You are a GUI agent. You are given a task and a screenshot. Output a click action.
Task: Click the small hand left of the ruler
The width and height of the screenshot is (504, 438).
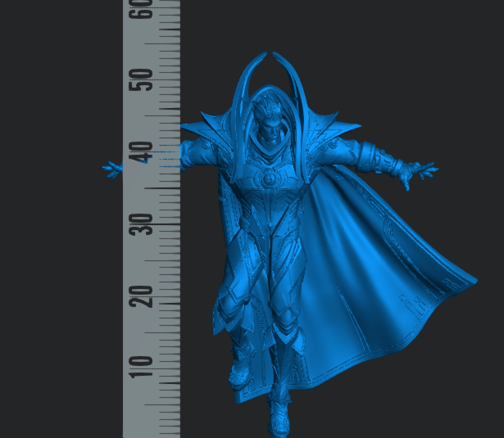(112, 168)
